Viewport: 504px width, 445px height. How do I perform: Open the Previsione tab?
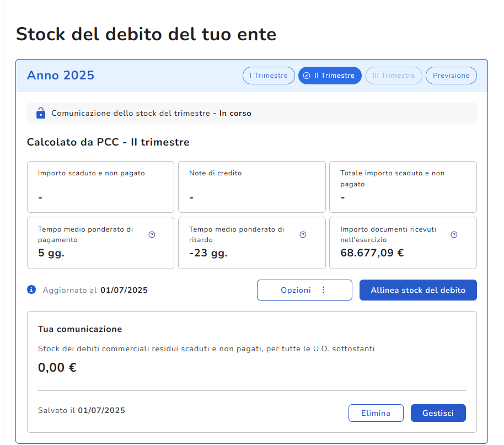451,76
